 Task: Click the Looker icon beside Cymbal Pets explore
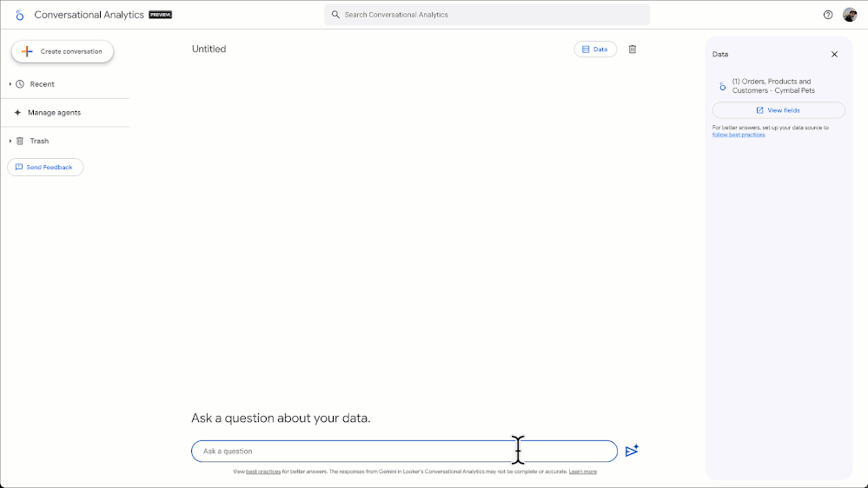pos(722,86)
